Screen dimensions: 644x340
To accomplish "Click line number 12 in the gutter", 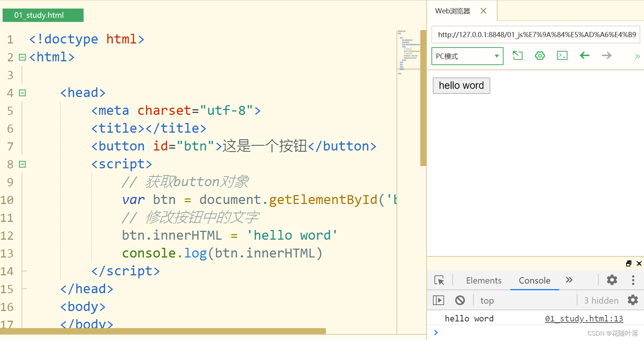I will click(7, 236).
